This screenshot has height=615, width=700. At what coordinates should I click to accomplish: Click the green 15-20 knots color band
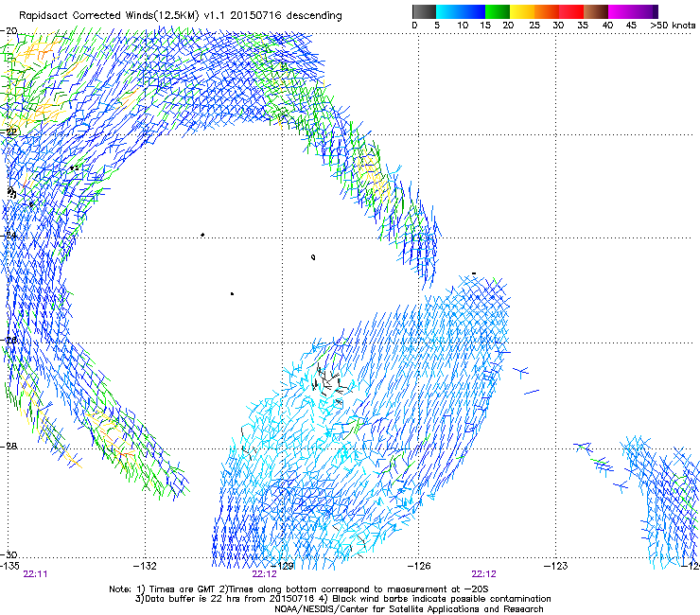pos(498,11)
